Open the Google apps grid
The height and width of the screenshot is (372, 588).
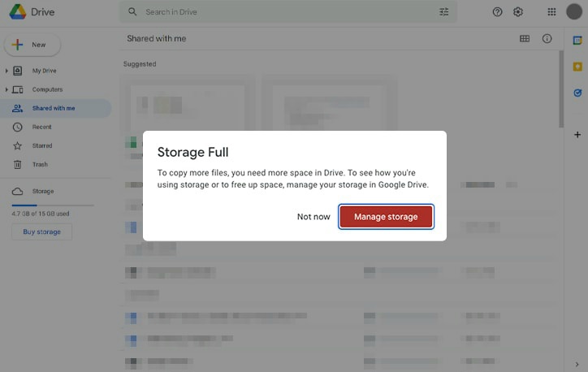coord(552,12)
